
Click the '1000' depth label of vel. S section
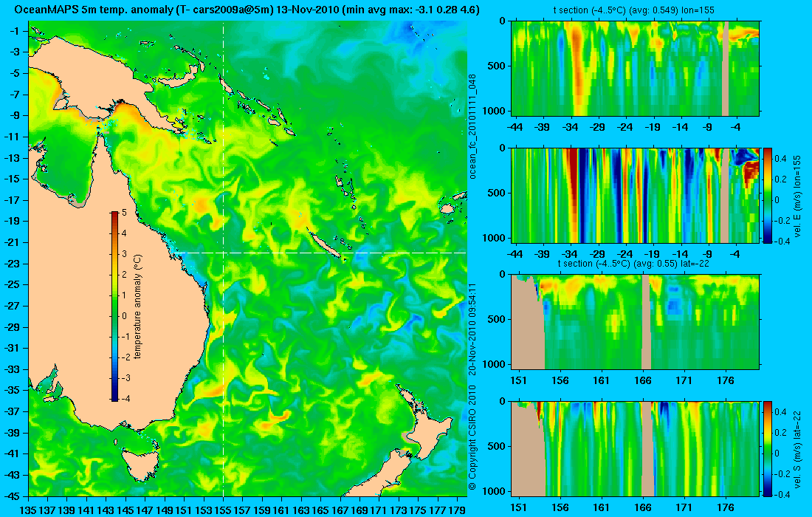(x=494, y=491)
